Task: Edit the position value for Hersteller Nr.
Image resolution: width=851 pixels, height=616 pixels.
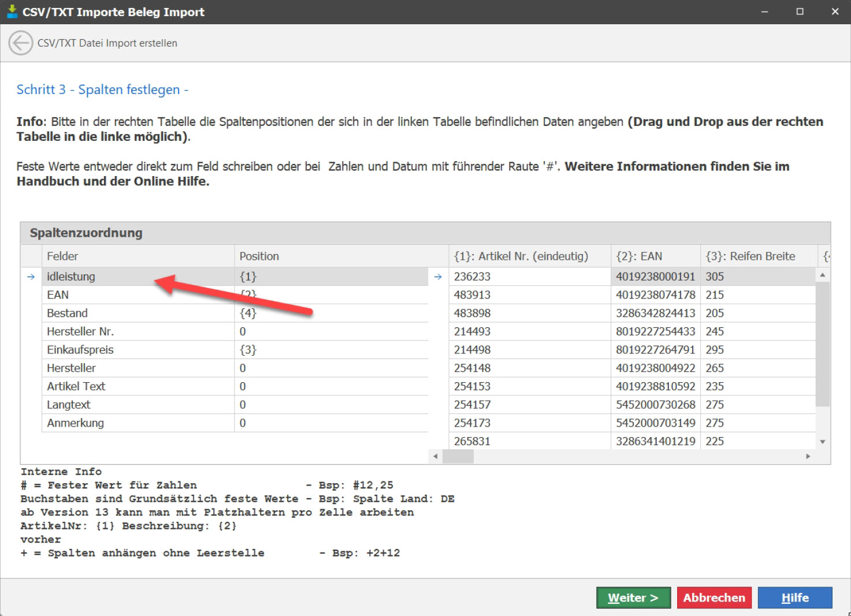Action: click(x=332, y=331)
